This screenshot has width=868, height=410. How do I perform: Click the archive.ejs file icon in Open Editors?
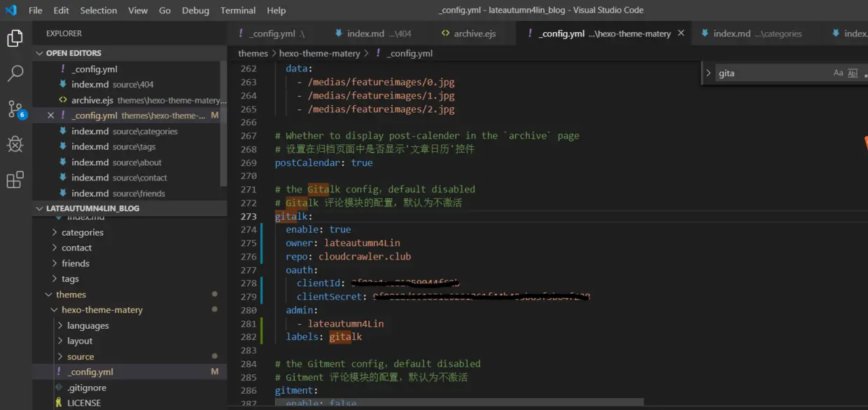pyautogui.click(x=63, y=100)
